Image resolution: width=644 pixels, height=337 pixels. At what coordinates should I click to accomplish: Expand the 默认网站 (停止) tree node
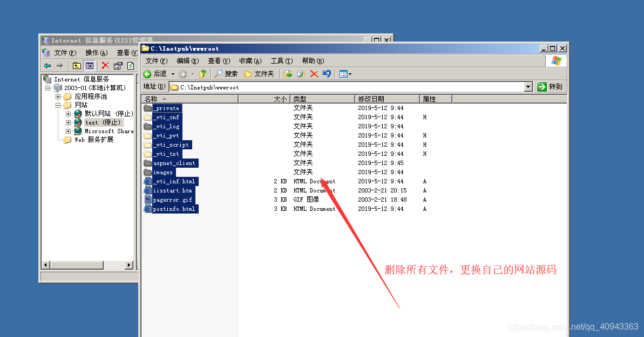pyautogui.click(x=68, y=114)
